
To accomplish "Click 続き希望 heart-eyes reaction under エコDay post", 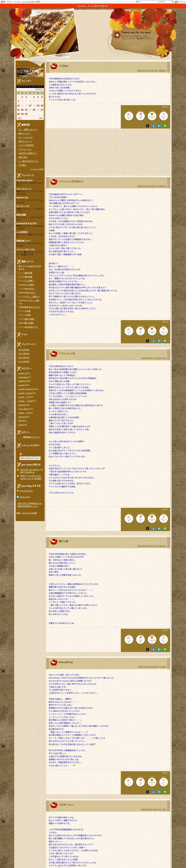I will tap(152, 116).
